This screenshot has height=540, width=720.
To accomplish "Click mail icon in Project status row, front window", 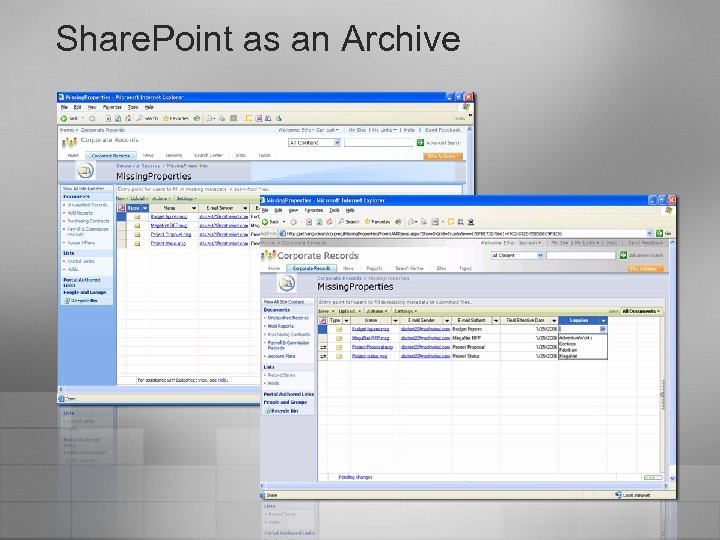I will pos(339,356).
